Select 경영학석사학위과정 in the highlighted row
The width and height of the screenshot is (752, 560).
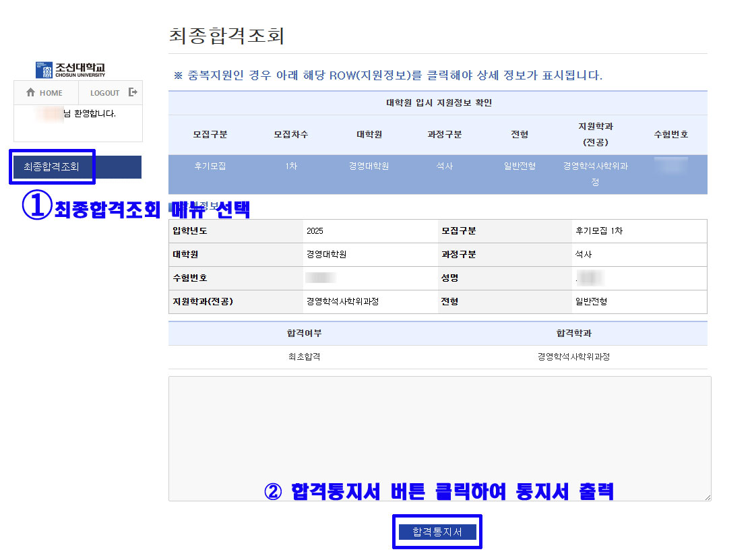point(595,174)
